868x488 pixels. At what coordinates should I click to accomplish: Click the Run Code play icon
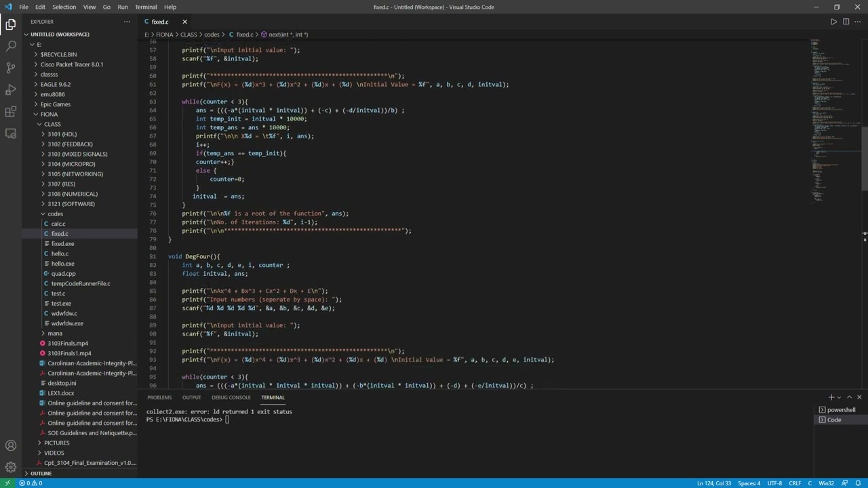(x=833, y=22)
